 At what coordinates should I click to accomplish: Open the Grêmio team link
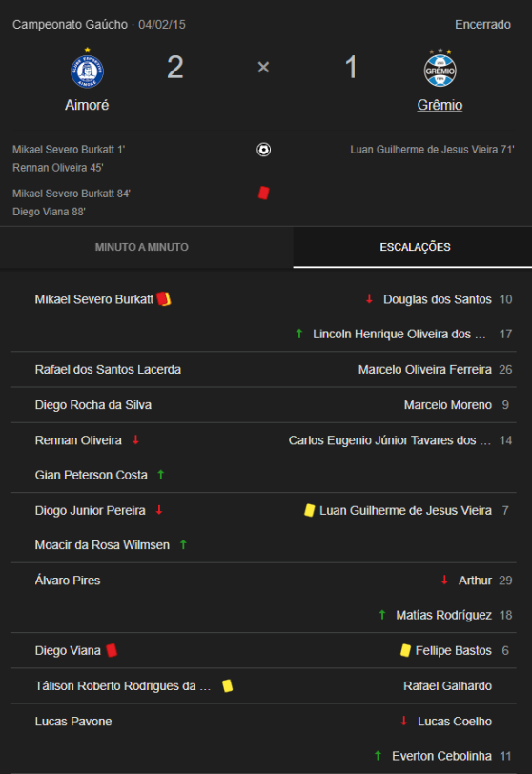[x=440, y=105]
